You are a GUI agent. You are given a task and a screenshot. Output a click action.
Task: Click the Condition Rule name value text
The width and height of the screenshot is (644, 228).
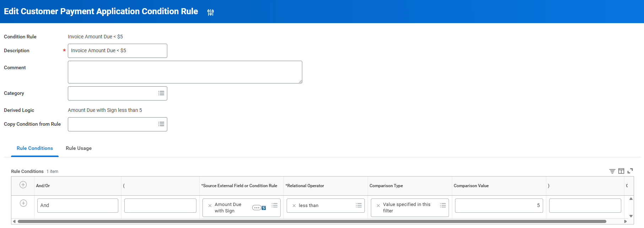click(x=95, y=37)
